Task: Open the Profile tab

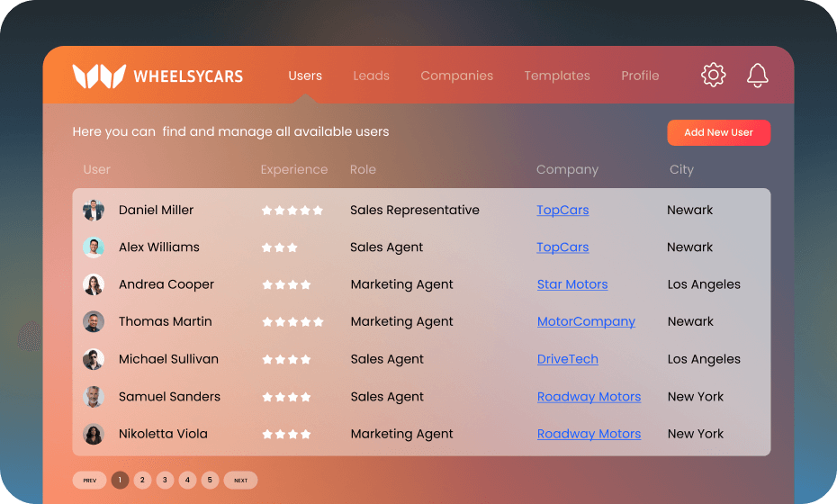Action: [x=640, y=76]
